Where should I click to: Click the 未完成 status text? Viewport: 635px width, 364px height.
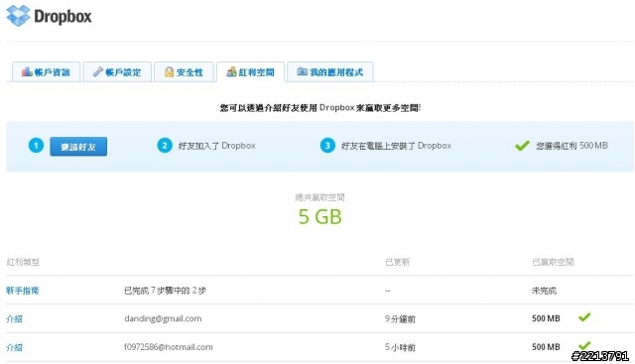(544, 291)
